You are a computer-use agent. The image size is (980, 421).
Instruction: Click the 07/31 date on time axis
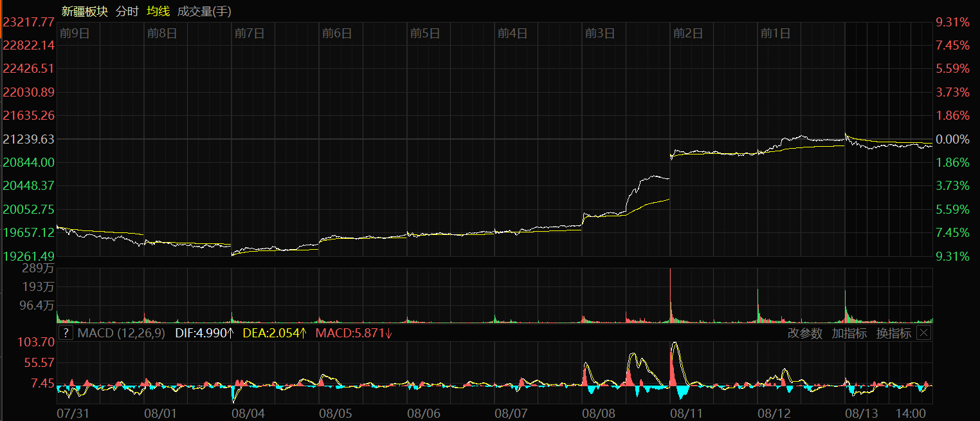73,412
